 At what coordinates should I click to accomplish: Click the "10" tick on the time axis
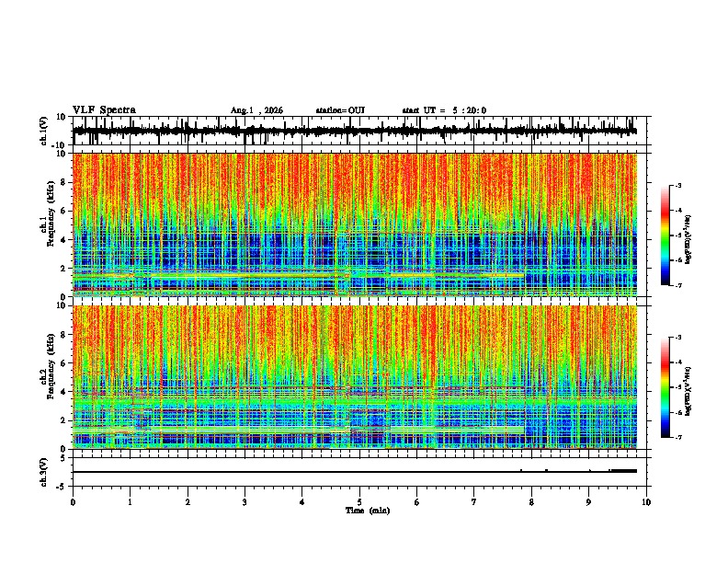coord(646,502)
